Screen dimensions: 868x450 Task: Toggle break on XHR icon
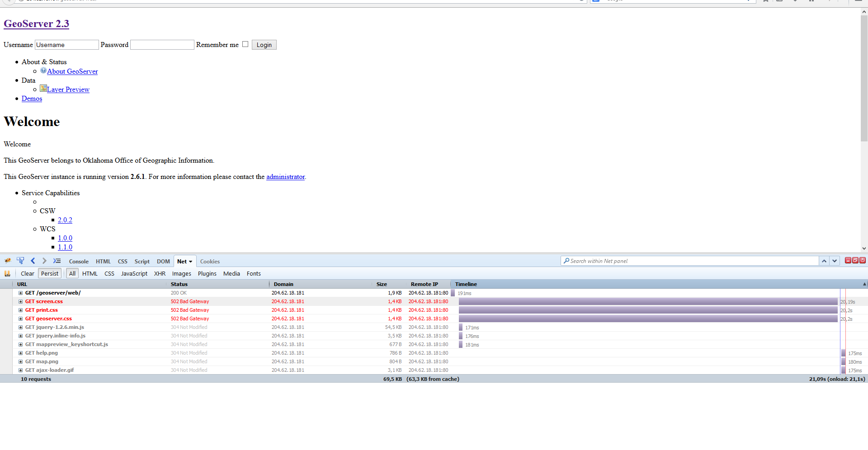tap(7, 273)
